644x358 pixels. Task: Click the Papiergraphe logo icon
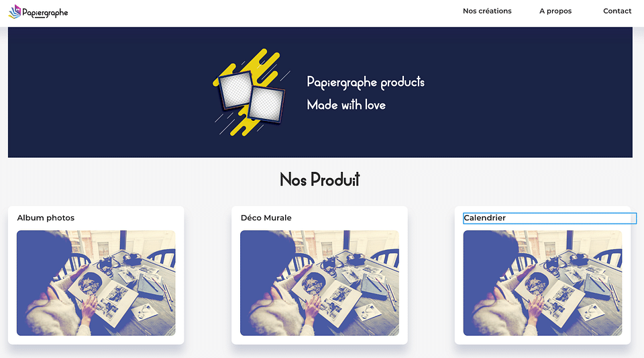coord(15,12)
